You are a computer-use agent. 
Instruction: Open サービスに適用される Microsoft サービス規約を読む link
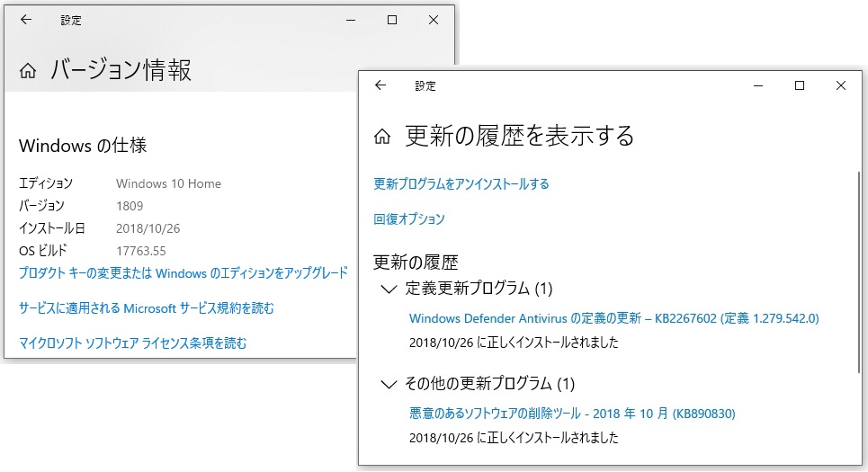point(146,308)
